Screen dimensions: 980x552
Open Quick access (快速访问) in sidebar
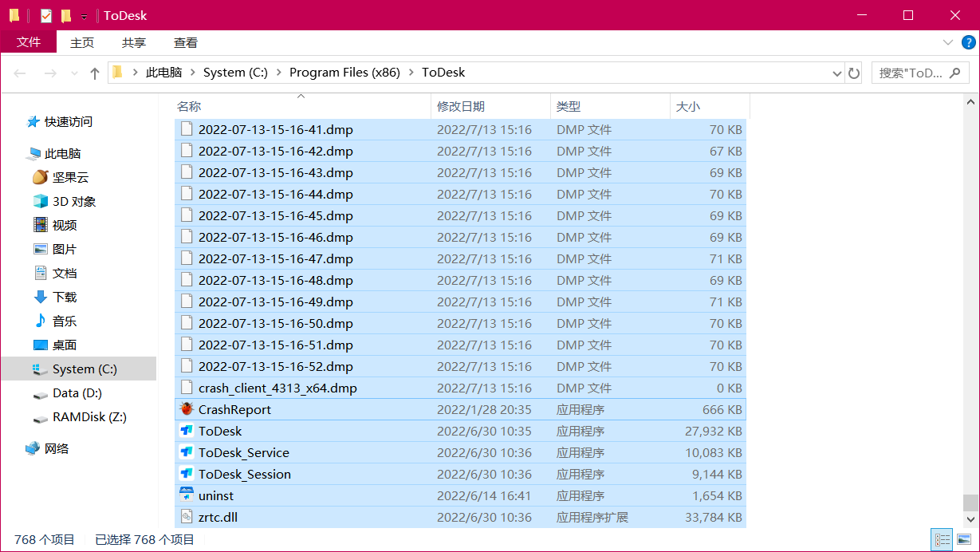coord(60,121)
